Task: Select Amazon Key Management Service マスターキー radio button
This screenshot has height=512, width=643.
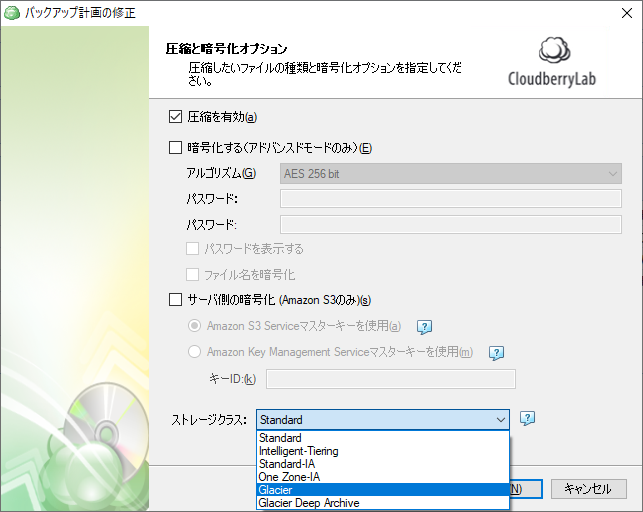Action: (194, 351)
